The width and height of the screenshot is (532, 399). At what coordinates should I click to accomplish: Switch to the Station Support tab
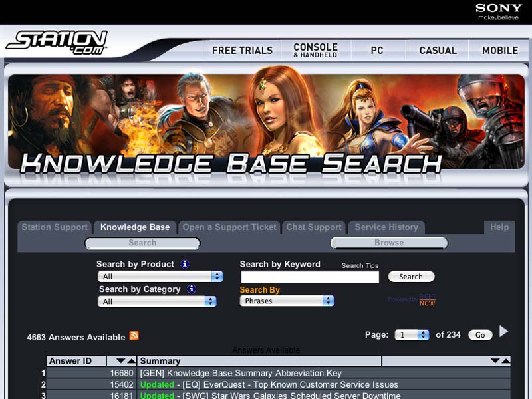[x=55, y=227]
